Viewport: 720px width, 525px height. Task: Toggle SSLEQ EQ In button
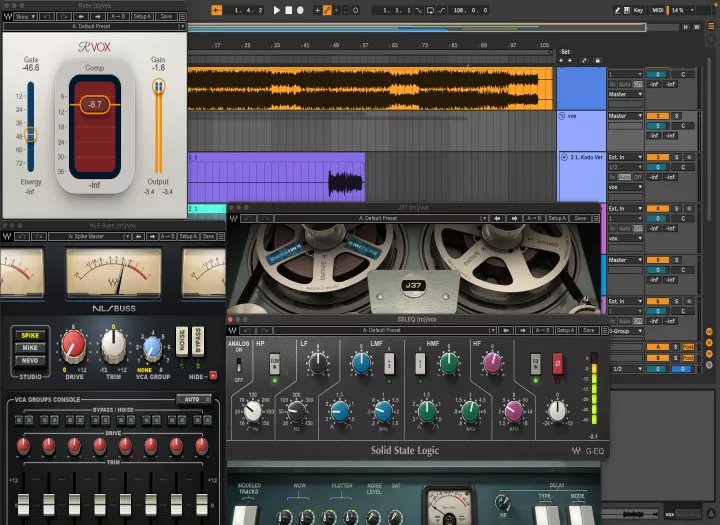click(535, 364)
